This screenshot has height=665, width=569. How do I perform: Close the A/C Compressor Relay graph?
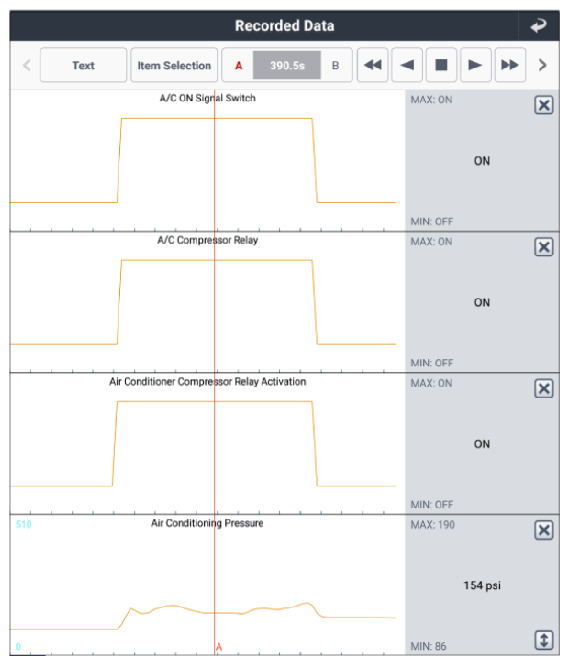point(544,247)
